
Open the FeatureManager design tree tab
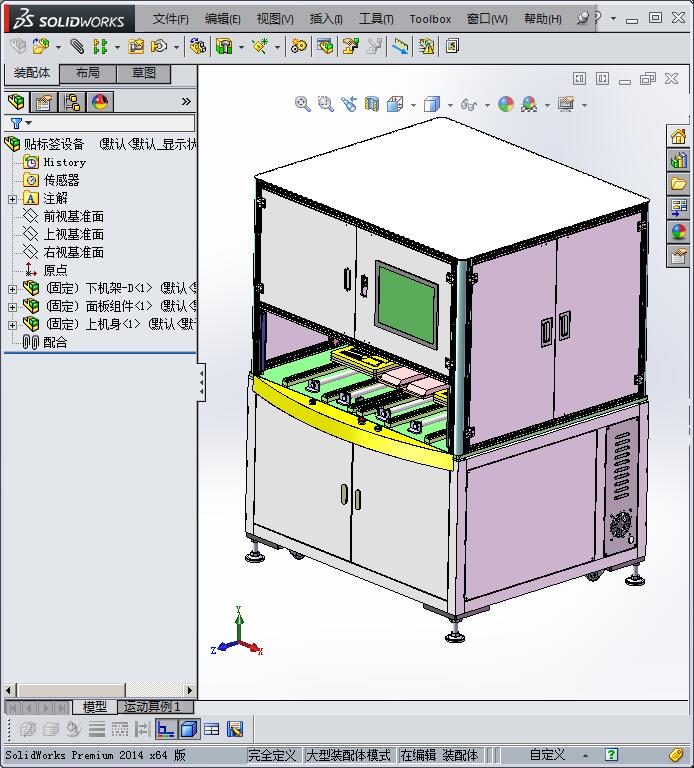17,102
